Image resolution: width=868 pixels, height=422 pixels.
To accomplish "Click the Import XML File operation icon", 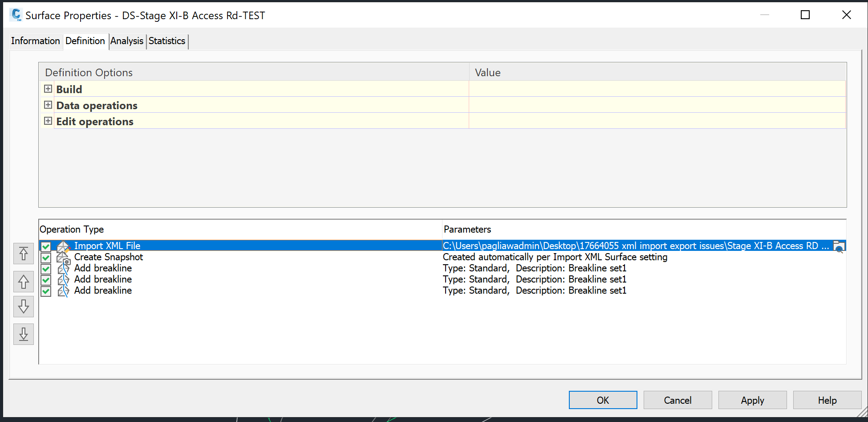I will coord(63,246).
